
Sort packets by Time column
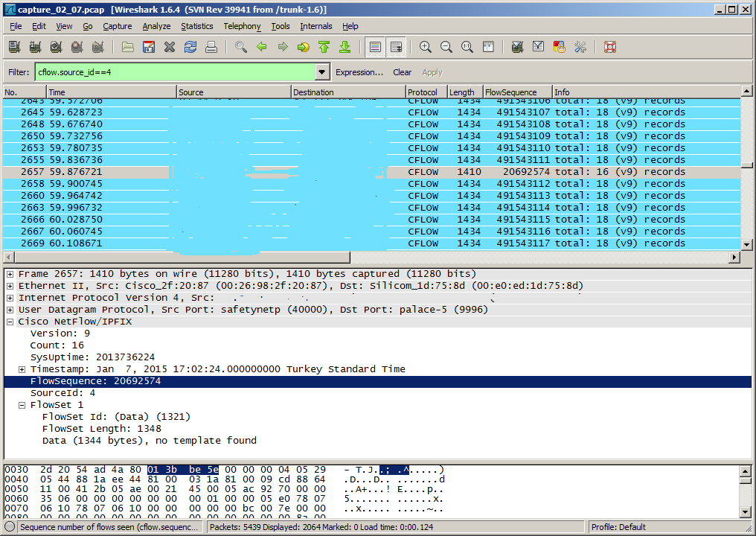pos(112,92)
